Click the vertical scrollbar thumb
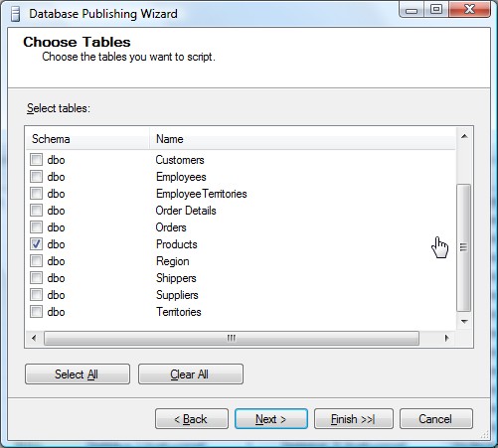The height and width of the screenshot is (448, 498). [464, 247]
